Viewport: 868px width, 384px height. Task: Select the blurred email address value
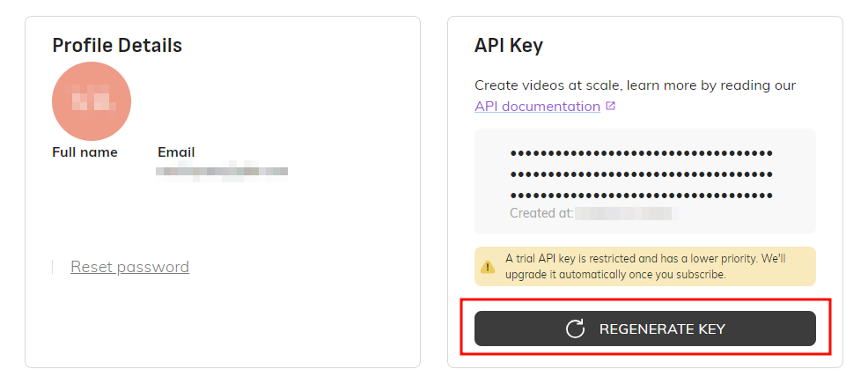pos(222,170)
